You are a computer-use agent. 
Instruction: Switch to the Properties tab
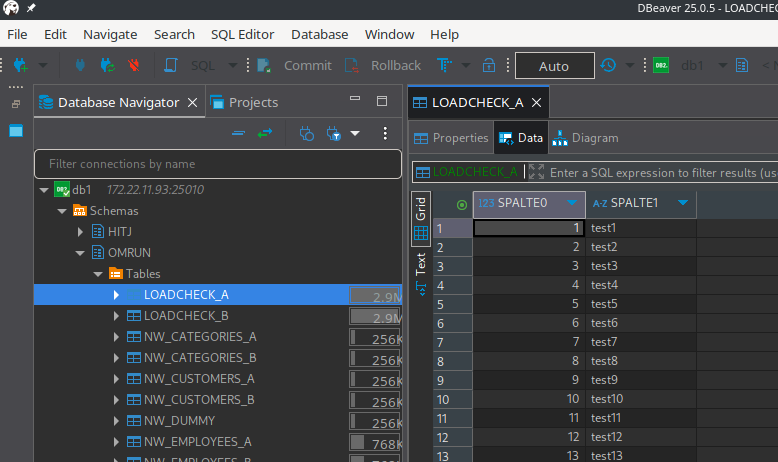(x=451, y=138)
